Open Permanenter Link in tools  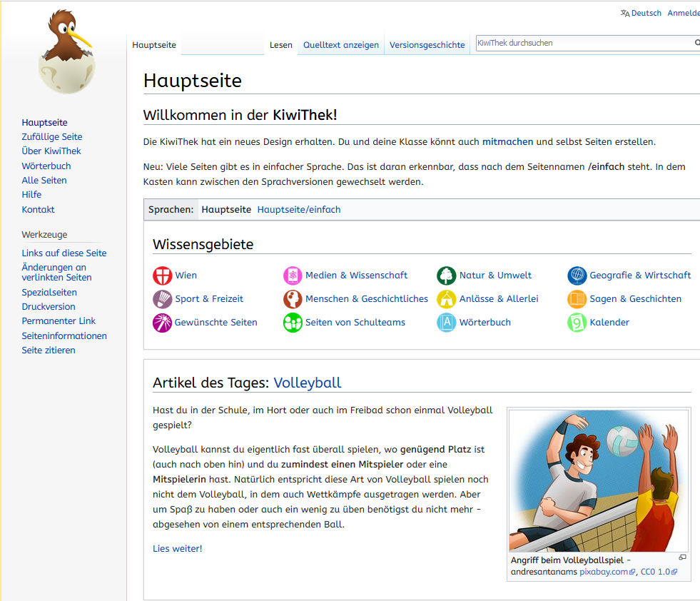click(59, 321)
